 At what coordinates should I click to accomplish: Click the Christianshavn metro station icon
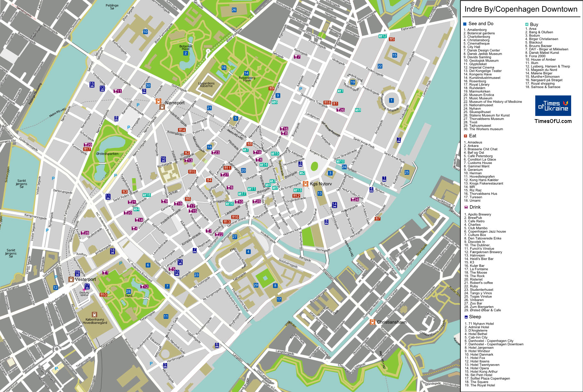[372, 322]
